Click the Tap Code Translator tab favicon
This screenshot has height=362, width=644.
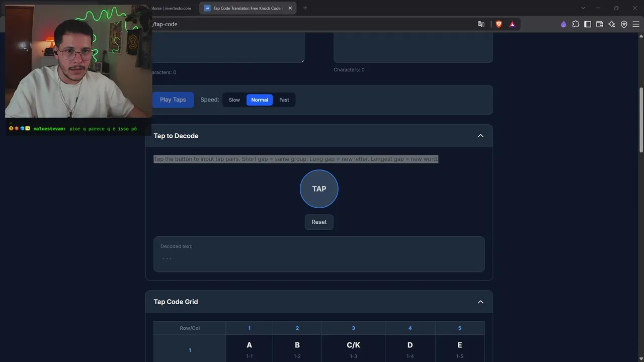[x=207, y=8]
